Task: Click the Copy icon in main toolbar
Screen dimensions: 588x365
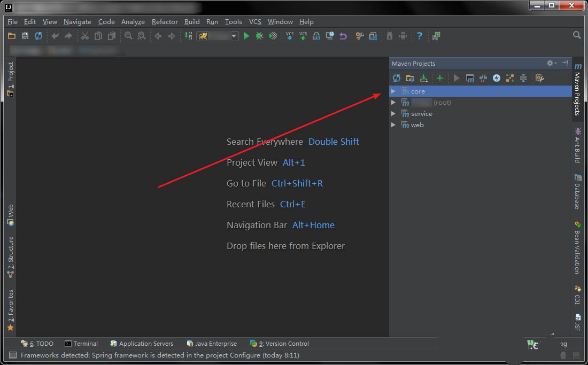Action: pos(98,36)
